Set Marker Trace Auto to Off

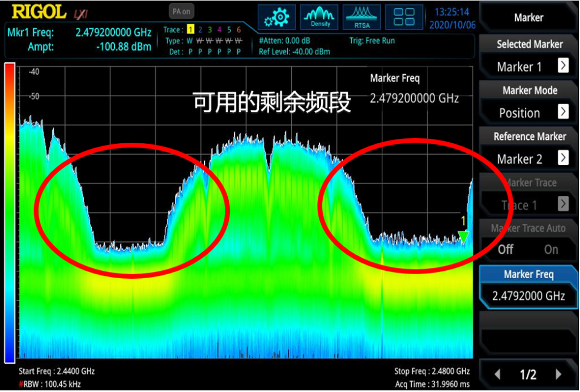pyautogui.click(x=505, y=249)
